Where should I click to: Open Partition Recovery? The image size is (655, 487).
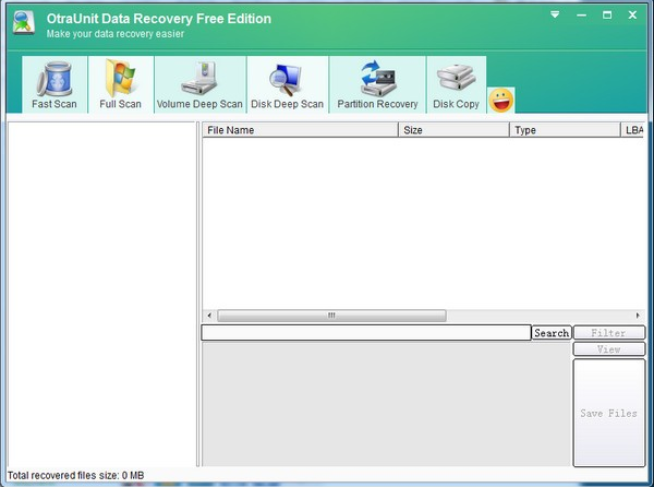[378, 85]
